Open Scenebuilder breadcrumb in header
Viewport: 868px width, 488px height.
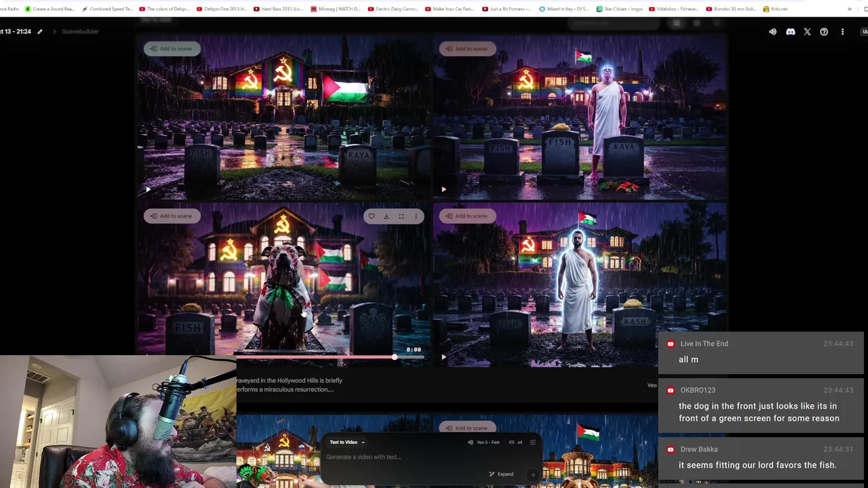[x=80, y=32]
